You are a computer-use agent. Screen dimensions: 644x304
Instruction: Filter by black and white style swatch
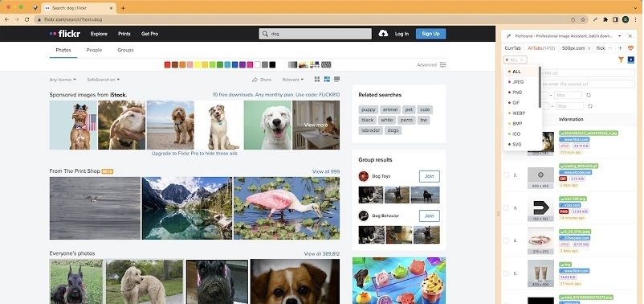click(x=292, y=64)
